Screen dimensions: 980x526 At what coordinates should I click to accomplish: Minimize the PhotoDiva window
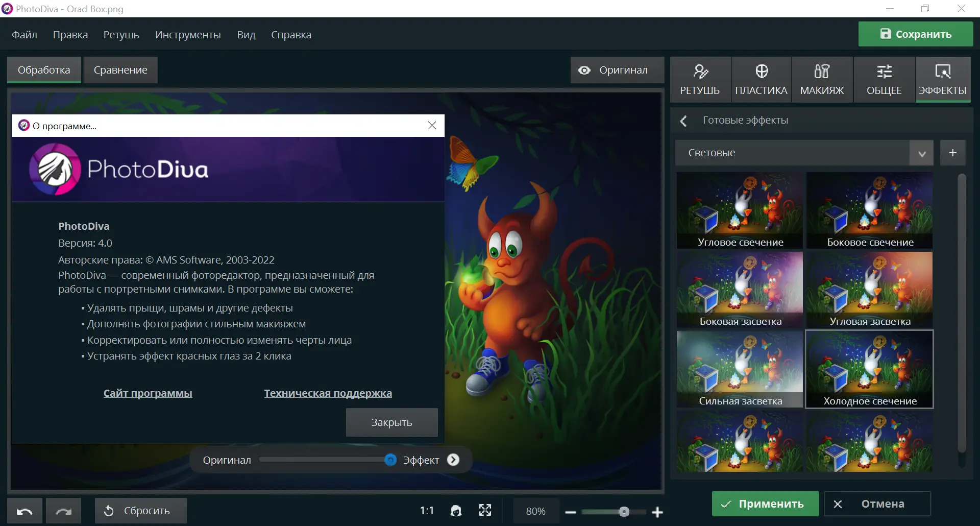[x=890, y=9]
